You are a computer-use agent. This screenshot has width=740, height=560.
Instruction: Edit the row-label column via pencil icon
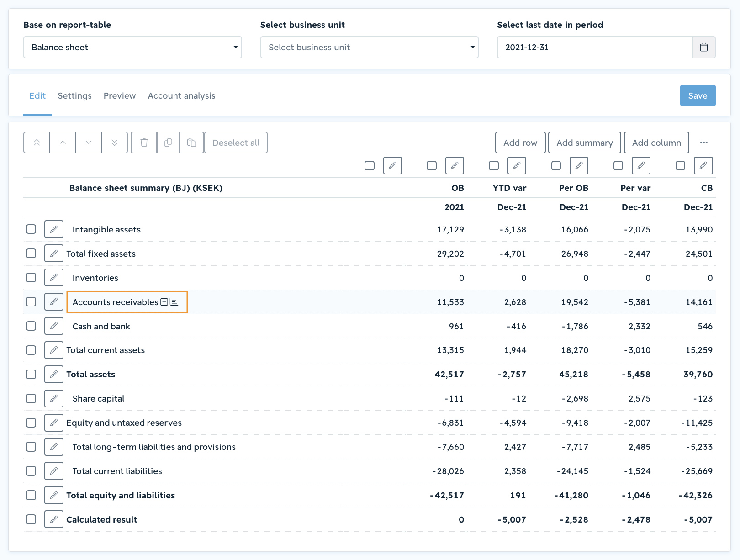[392, 165]
